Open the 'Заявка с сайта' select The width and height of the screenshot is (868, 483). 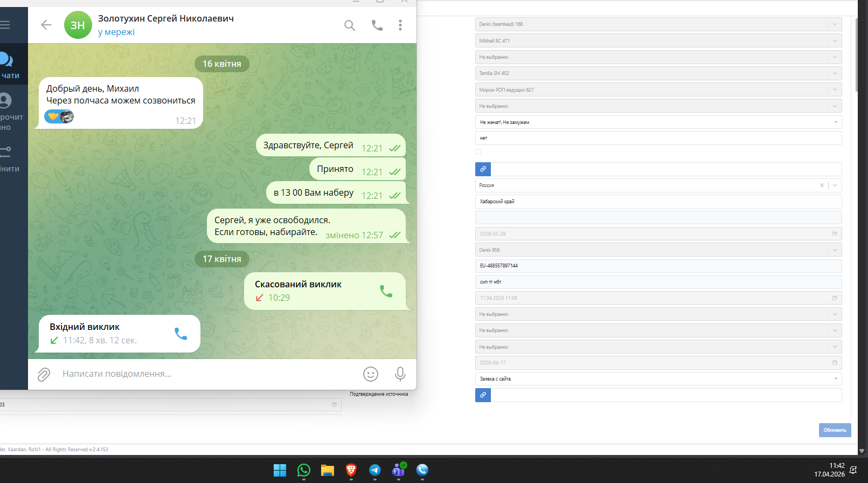point(658,378)
